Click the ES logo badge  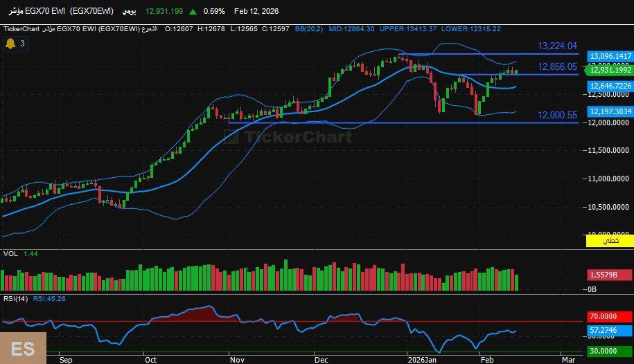[x=23, y=348]
